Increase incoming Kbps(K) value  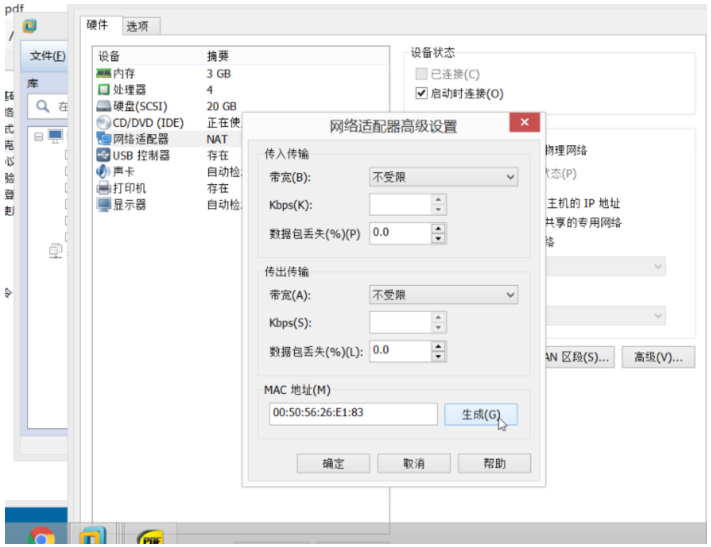[438, 200]
